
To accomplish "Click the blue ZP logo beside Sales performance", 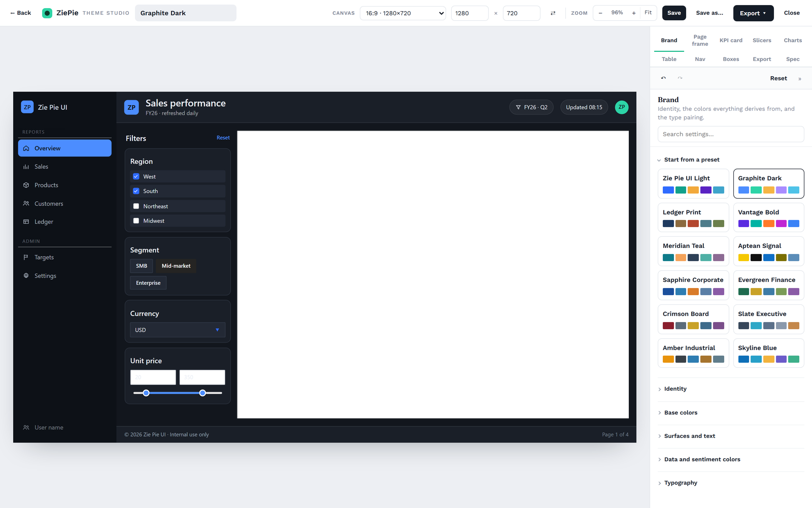I will click(x=131, y=107).
